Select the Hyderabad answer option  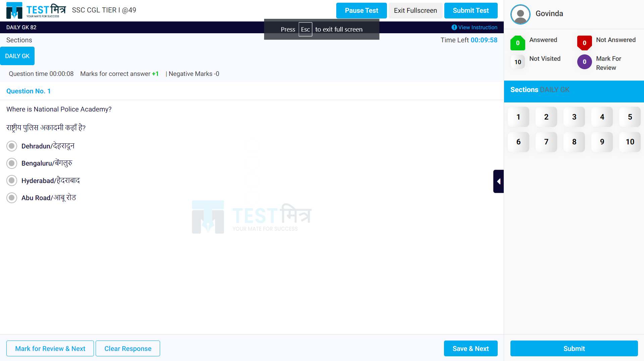(x=12, y=180)
